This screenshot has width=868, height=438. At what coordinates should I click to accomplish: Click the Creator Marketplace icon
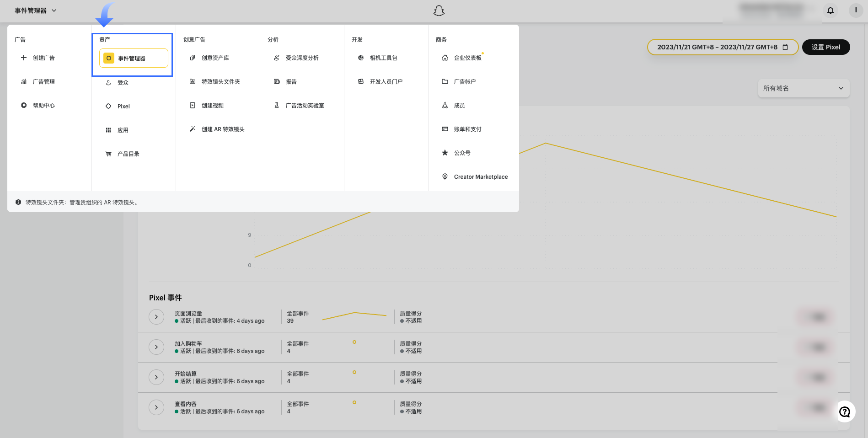445,176
